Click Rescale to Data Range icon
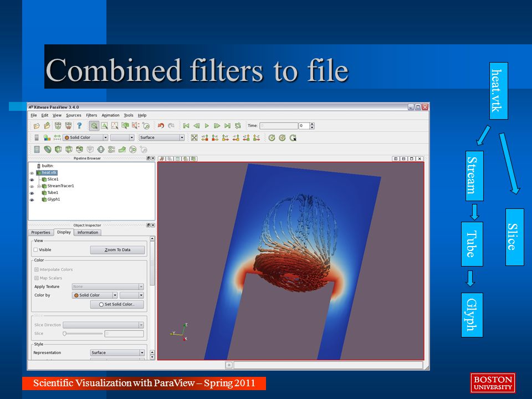Image resolution: width=532 pixels, height=399 pixels. point(57,138)
